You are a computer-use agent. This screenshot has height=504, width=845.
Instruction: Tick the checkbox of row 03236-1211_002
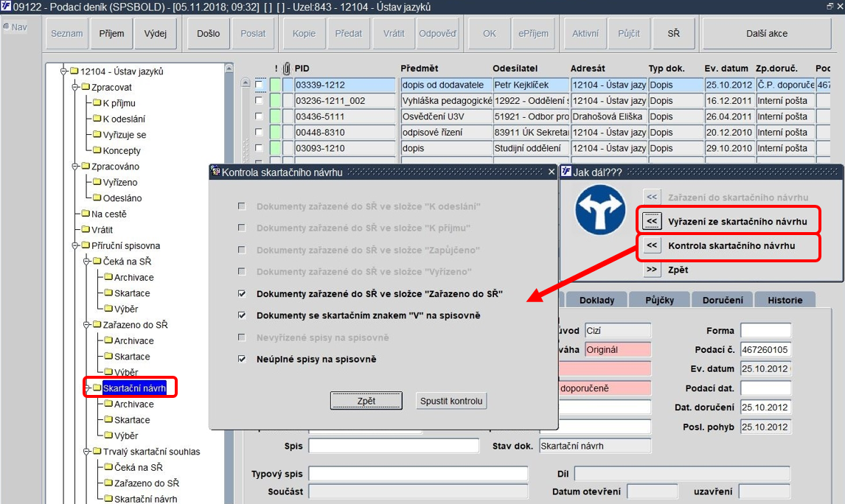point(260,100)
